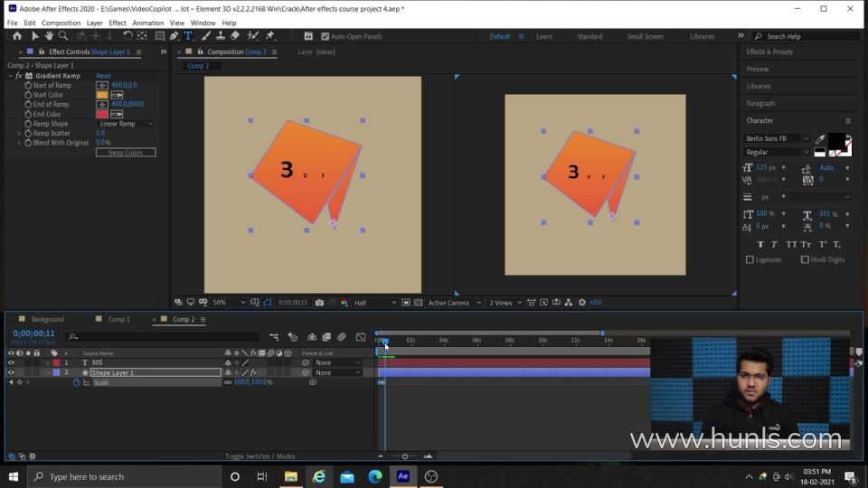This screenshot has height=488, width=868.
Task: Select the Horizontal Type tool
Action: tap(188, 36)
